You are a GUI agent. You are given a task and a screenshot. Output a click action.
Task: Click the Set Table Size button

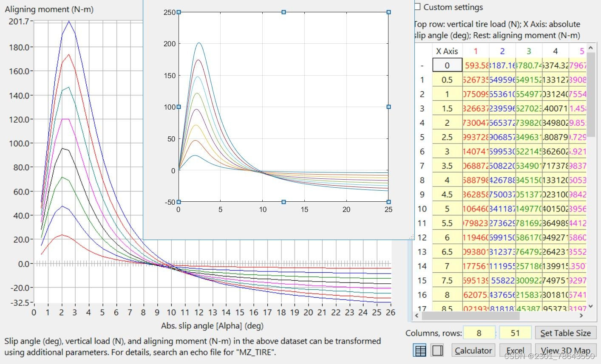565,333
